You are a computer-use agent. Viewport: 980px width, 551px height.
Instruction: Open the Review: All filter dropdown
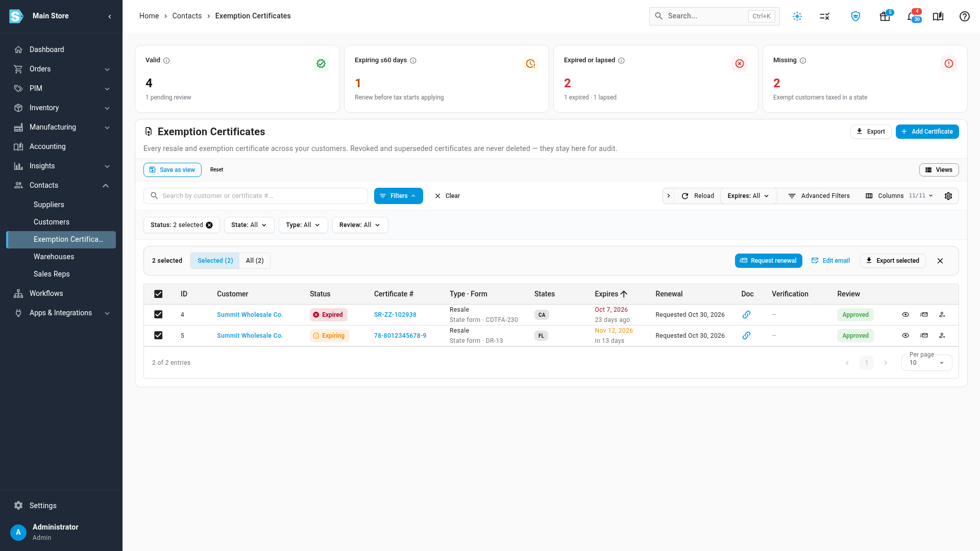click(x=360, y=225)
